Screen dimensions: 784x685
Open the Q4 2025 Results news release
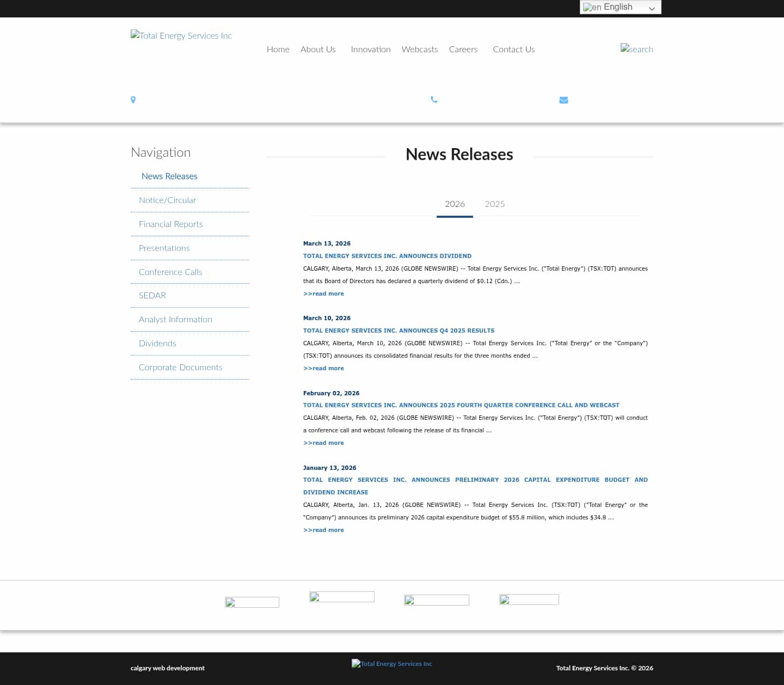[399, 331]
